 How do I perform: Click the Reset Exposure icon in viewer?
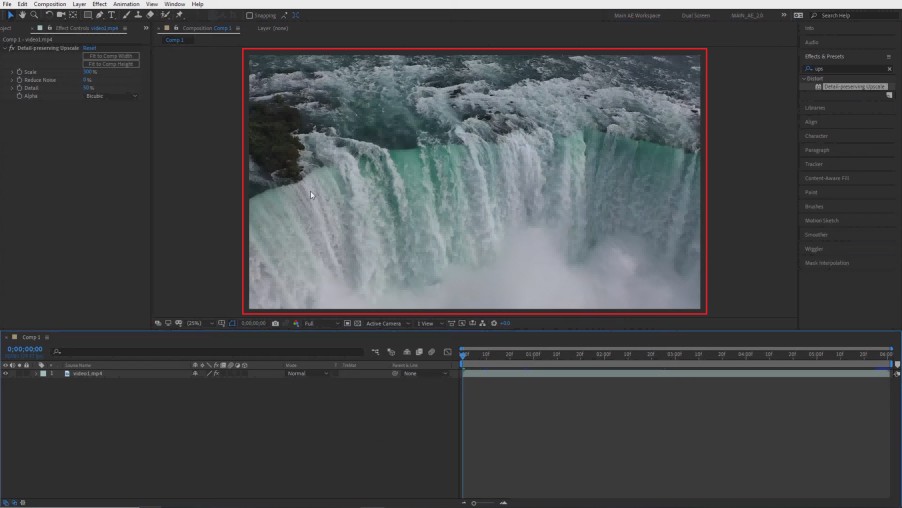tap(494, 323)
